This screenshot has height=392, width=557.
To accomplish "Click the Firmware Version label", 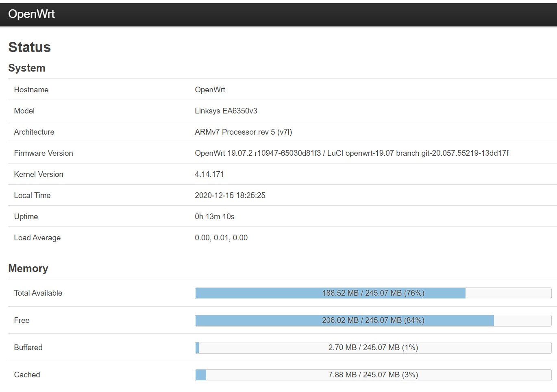I will [44, 153].
